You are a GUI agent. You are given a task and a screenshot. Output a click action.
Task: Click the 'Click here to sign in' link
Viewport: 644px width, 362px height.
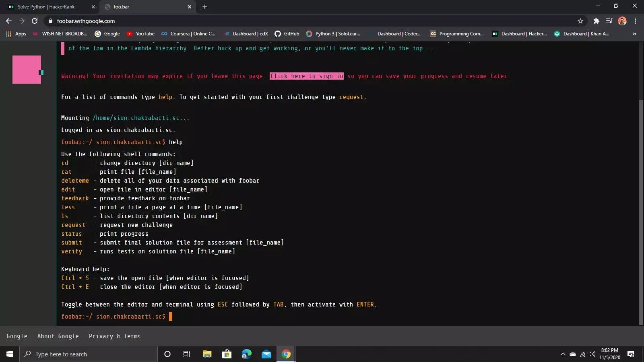[x=306, y=76]
